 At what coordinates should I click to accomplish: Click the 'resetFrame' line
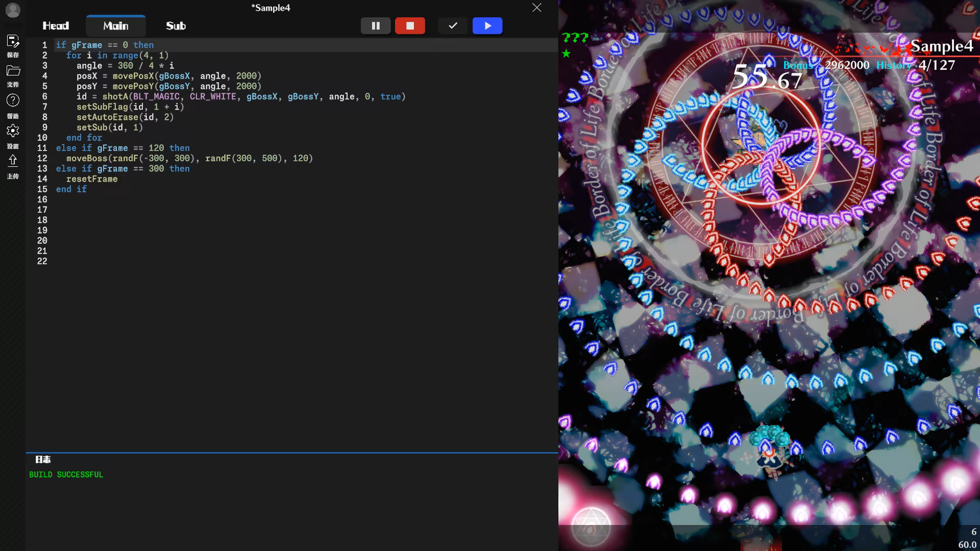(92, 179)
